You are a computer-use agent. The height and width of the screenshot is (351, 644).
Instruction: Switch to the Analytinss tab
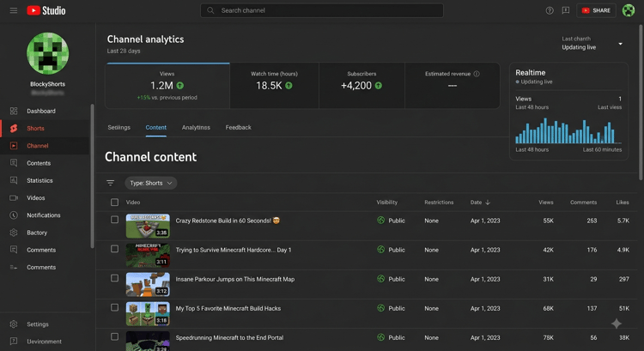(x=196, y=127)
